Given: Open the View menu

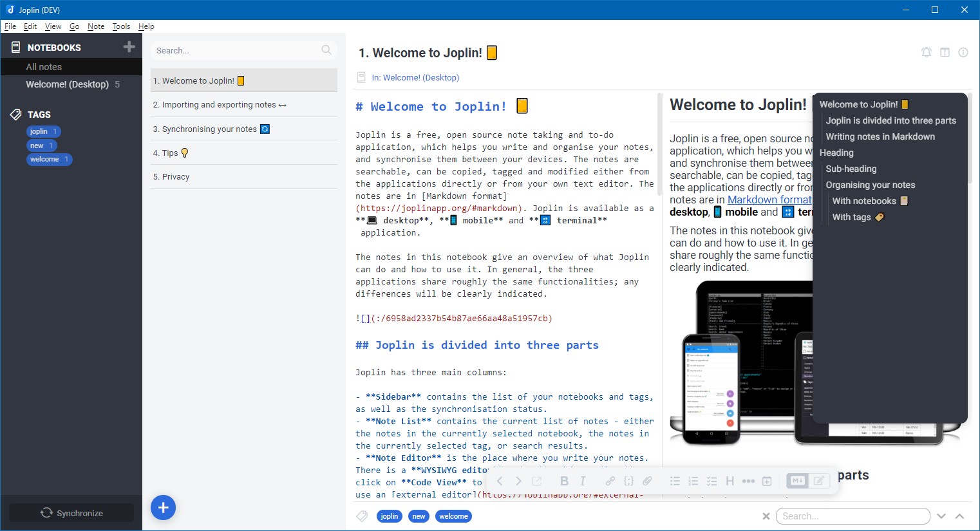Looking at the screenshot, I should coord(53,26).
